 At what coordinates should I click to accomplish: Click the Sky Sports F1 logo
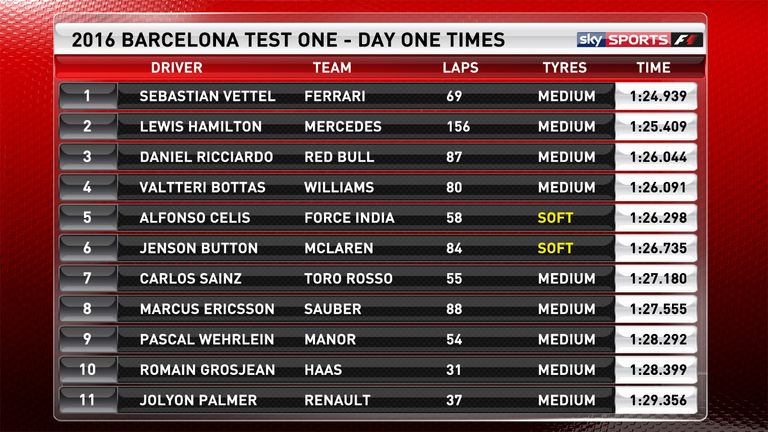click(x=640, y=40)
